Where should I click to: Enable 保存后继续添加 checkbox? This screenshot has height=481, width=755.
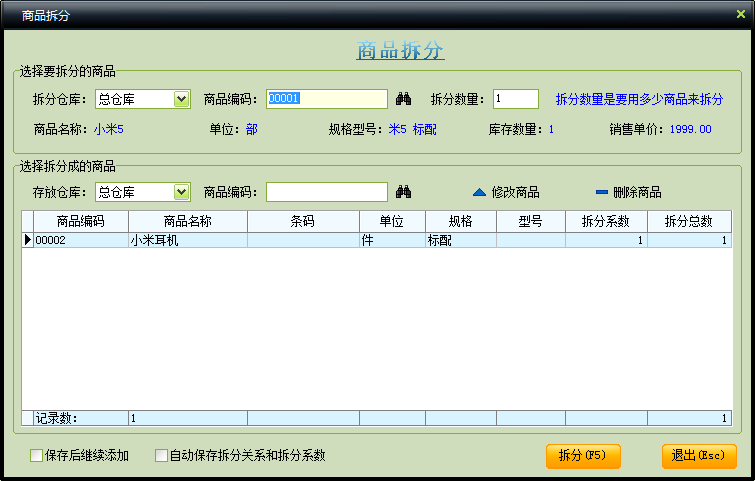coord(37,455)
